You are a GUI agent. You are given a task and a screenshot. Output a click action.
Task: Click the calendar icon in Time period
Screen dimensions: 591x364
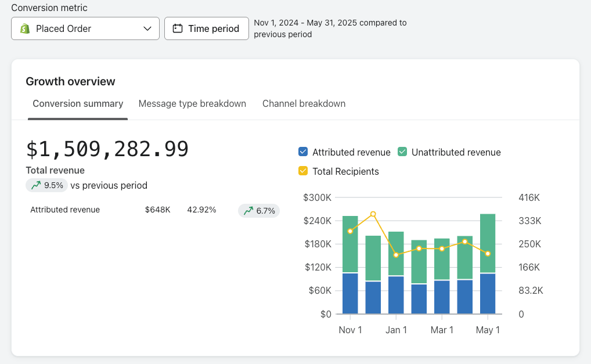tap(178, 28)
